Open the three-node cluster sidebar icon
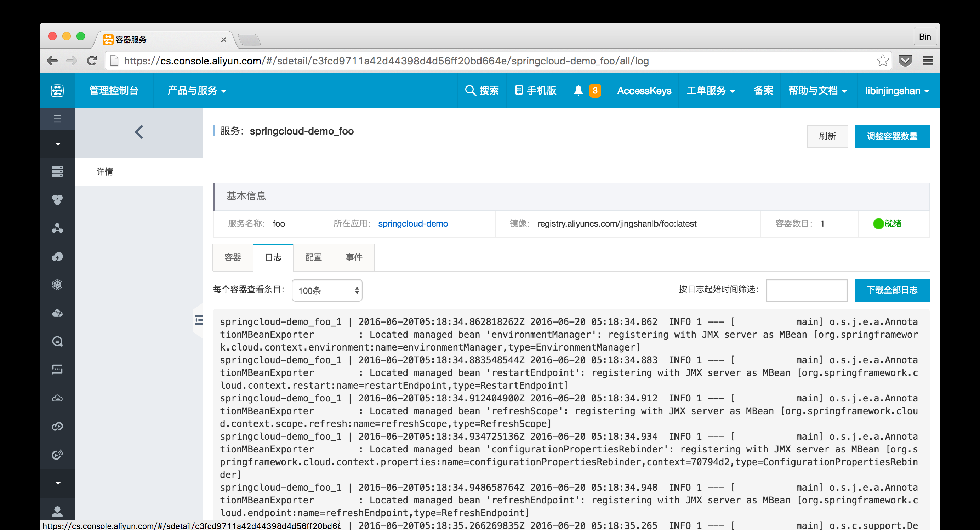Viewport: 980px width, 530px height. coord(57,228)
